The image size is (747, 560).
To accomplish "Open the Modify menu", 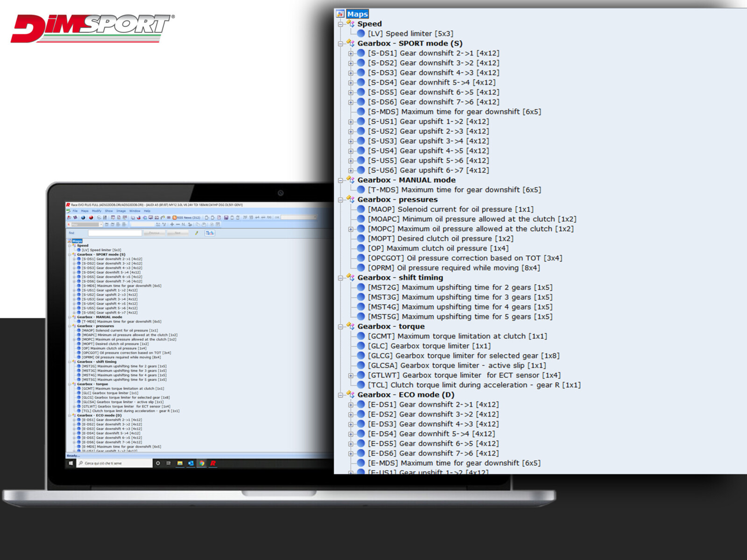I will coord(97,211).
